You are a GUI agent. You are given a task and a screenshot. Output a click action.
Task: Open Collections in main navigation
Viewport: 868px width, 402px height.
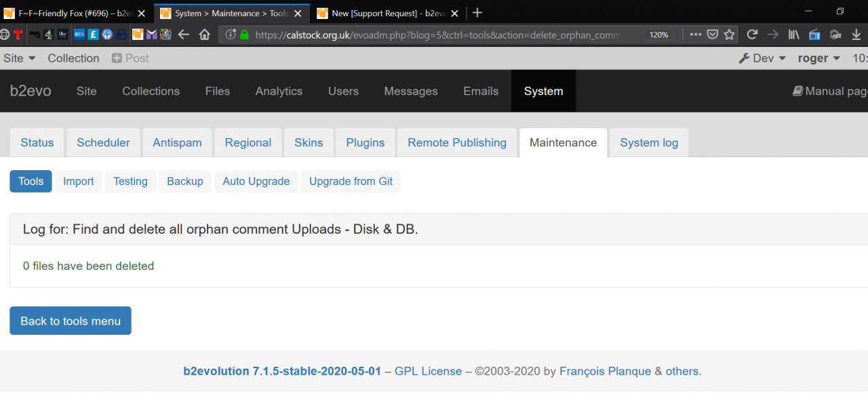[x=151, y=91]
